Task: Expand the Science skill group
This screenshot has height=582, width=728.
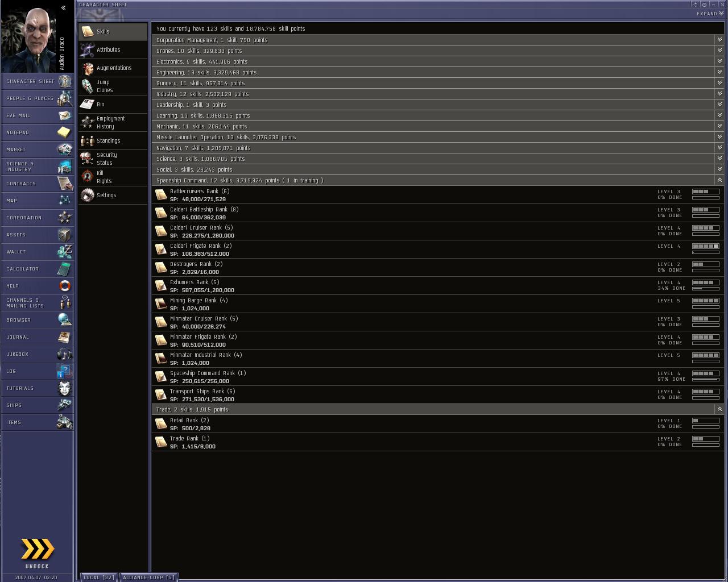Action: click(719, 159)
